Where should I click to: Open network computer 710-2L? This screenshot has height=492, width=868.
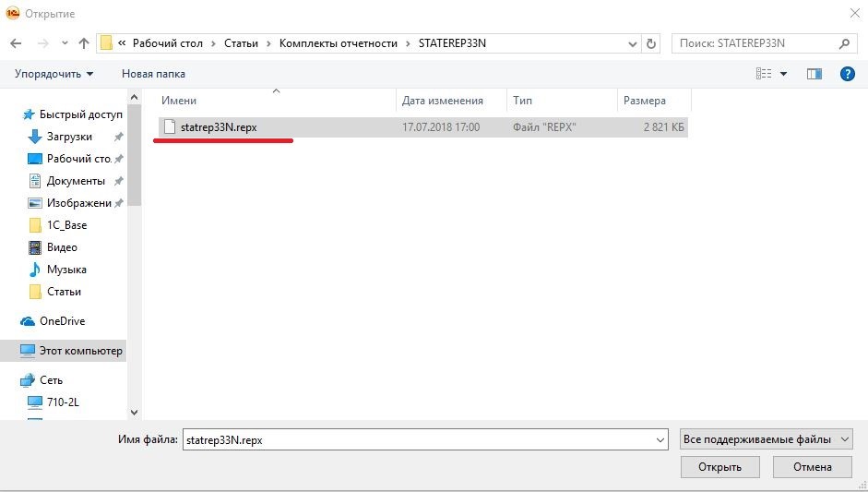pos(63,402)
